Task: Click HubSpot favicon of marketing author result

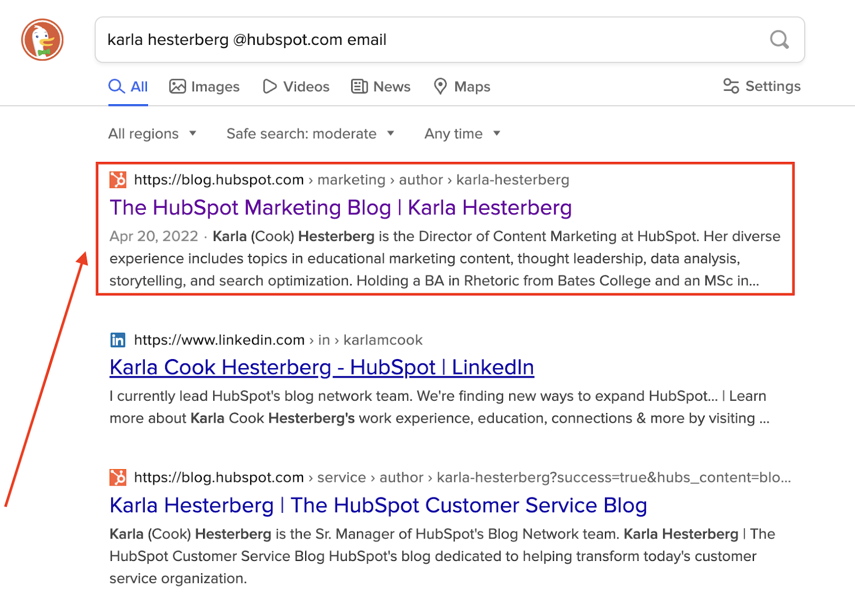Action: coord(118,180)
